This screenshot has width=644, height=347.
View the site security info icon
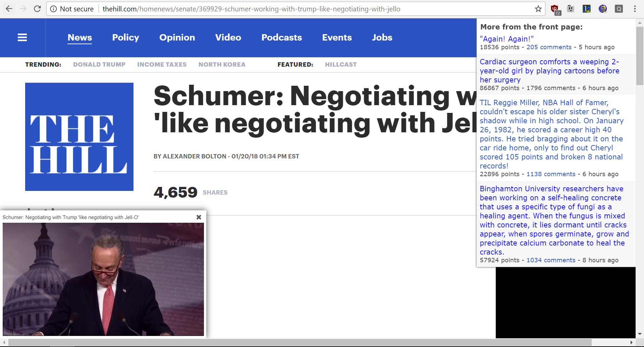pyautogui.click(x=53, y=9)
